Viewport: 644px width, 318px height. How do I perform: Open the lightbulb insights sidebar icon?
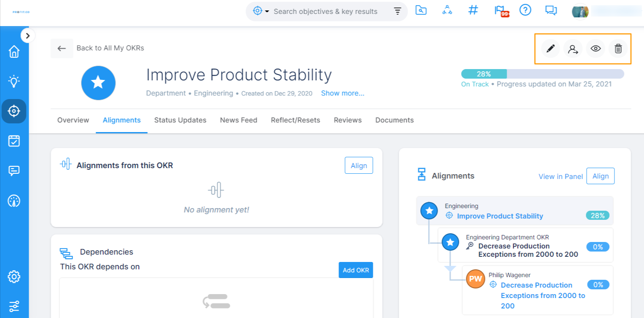point(14,81)
